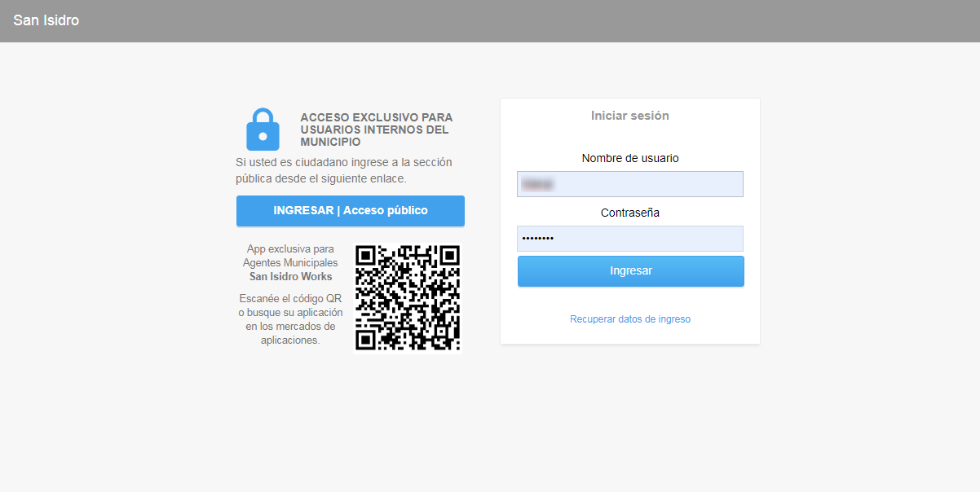Click the gray top header bar
Viewport: 980px width, 492px height.
(490, 21)
